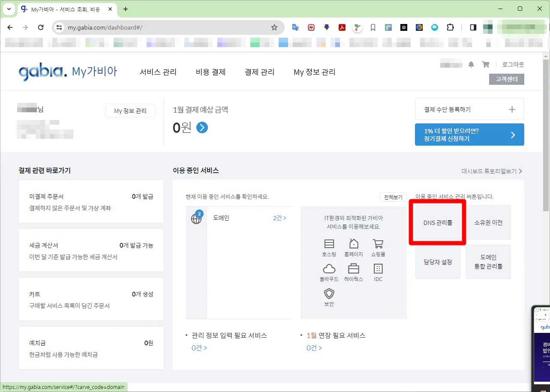
Task: Open 도메인 2건 link
Action: tap(280, 218)
